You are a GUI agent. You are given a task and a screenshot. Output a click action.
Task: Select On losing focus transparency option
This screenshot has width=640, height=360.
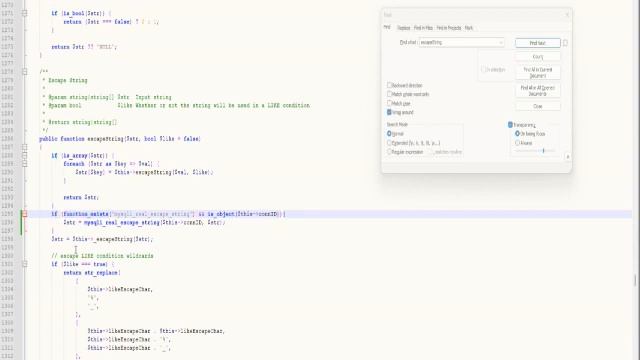[518, 134]
